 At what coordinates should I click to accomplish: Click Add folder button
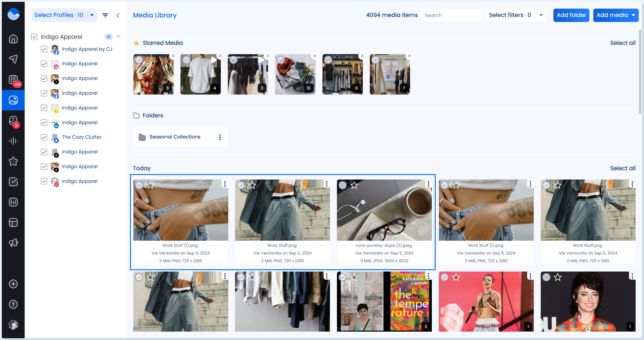point(571,15)
